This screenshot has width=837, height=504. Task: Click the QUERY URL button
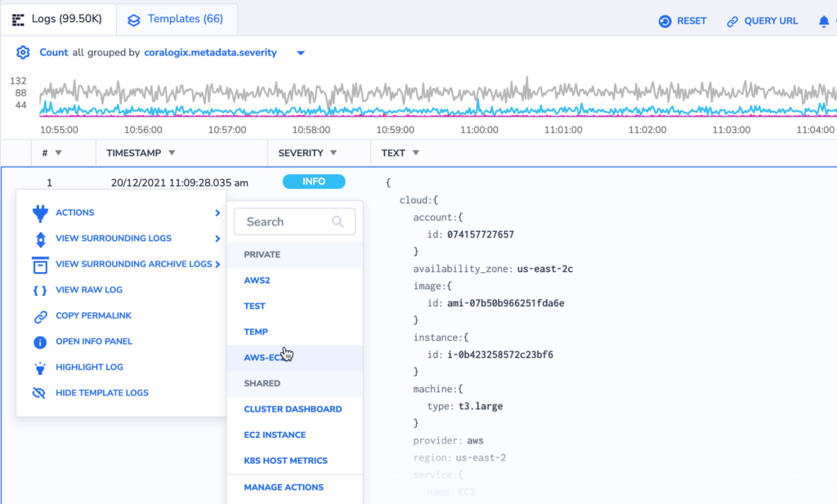tap(763, 21)
